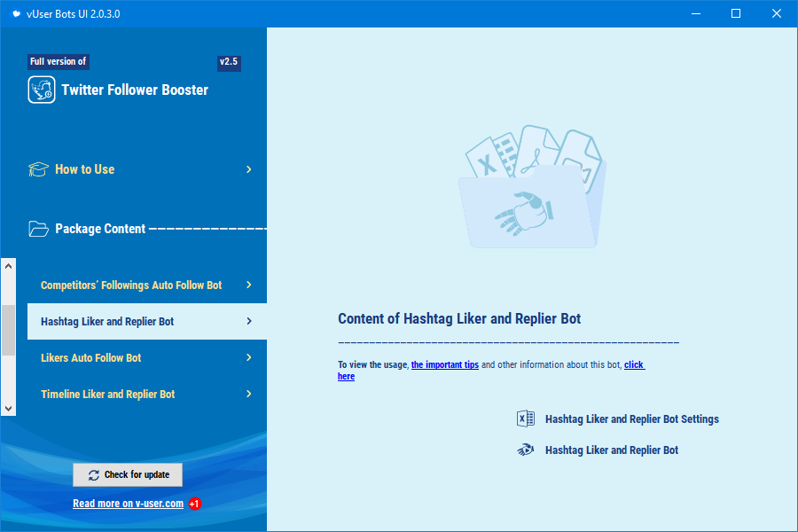Maximize the vUser Bots UI window
This screenshot has width=798, height=532.
[736, 14]
